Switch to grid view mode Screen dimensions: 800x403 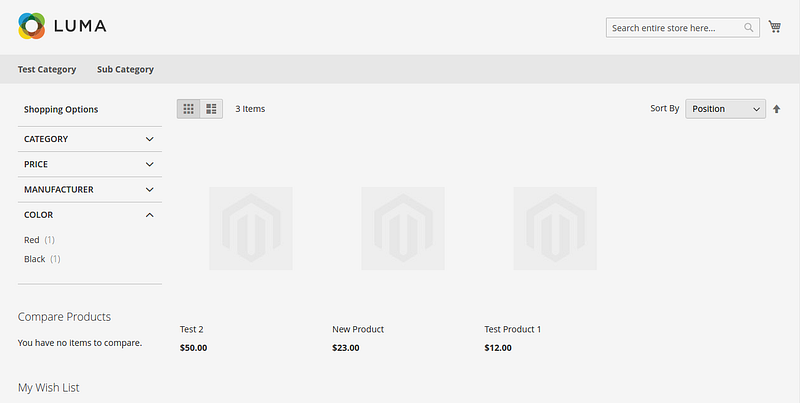click(x=188, y=109)
